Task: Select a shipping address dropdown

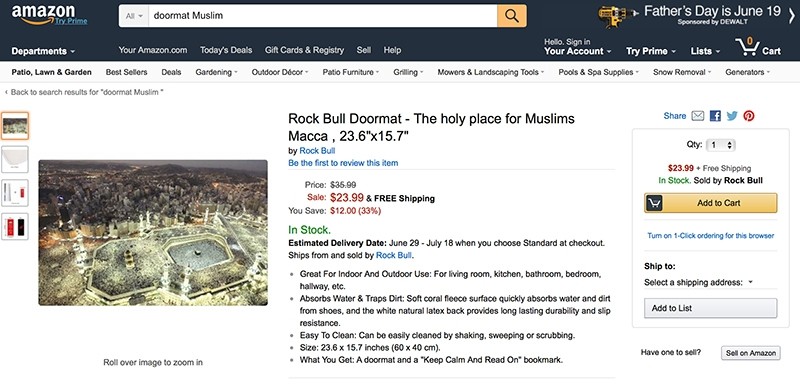Action: coord(698,282)
